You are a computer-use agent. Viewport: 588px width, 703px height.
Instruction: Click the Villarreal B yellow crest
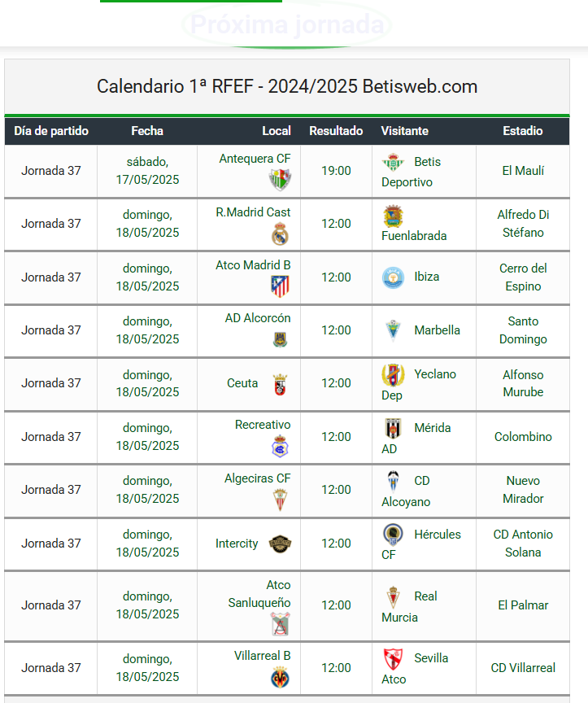click(x=280, y=678)
